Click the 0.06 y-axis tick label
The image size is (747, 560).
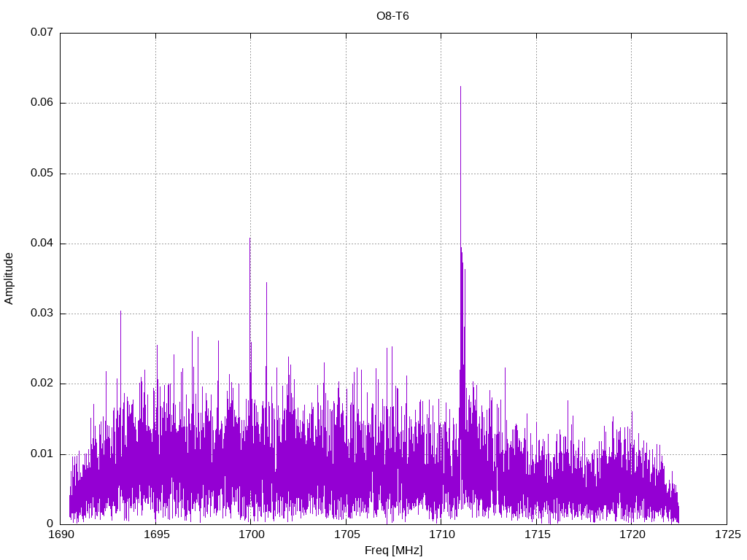pyautogui.click(x=42, y=103)
